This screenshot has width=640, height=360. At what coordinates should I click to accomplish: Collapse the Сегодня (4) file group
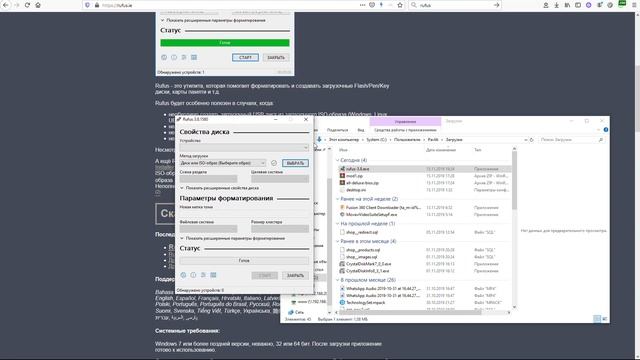338,160
